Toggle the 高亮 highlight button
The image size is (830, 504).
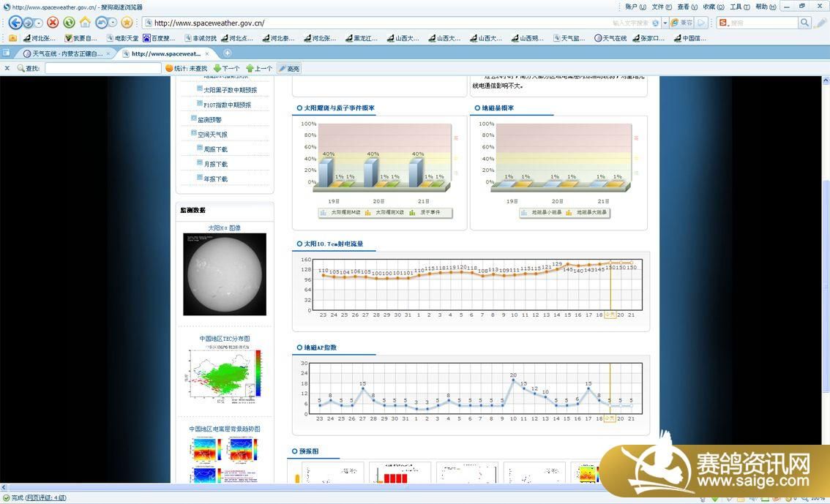coord(289,68)
